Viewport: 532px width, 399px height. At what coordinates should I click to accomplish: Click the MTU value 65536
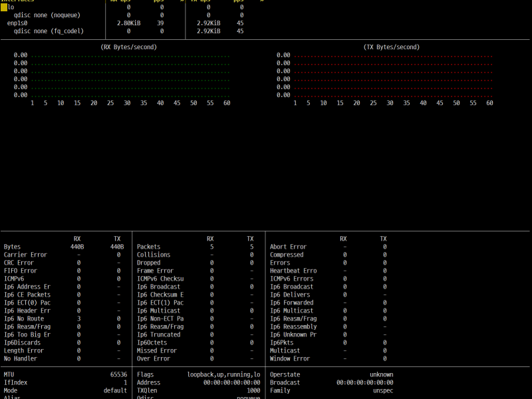119,374
